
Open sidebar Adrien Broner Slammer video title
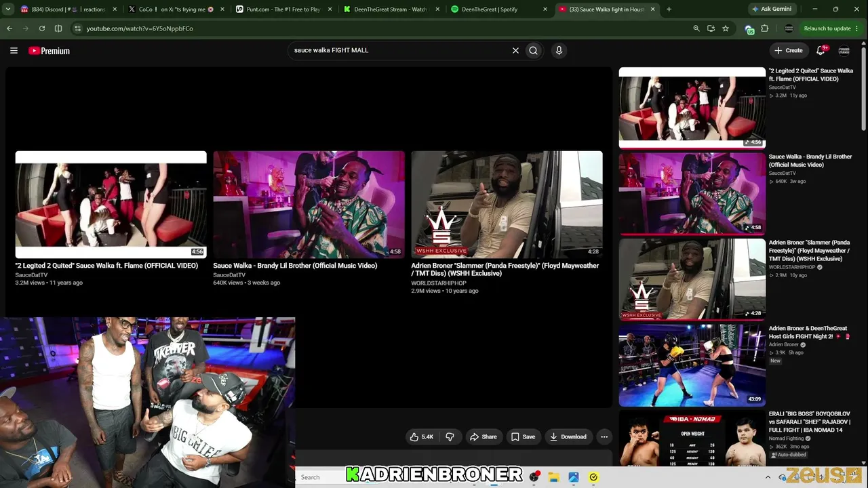(809, 251)
